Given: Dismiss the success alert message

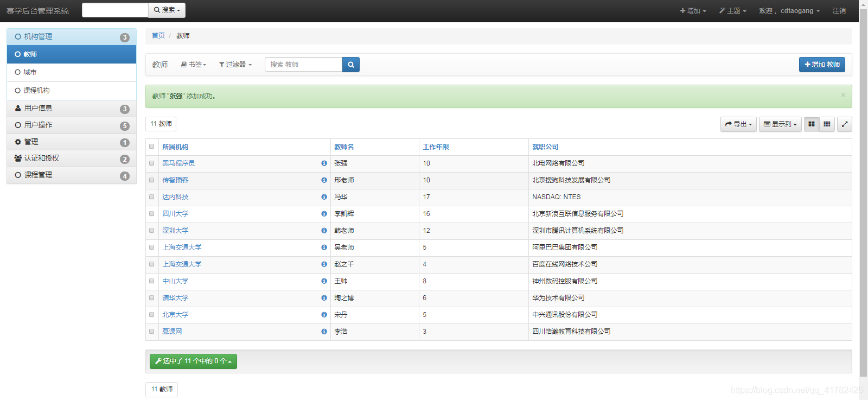Looking at the screenshot, I should click(x=843, y=95).
